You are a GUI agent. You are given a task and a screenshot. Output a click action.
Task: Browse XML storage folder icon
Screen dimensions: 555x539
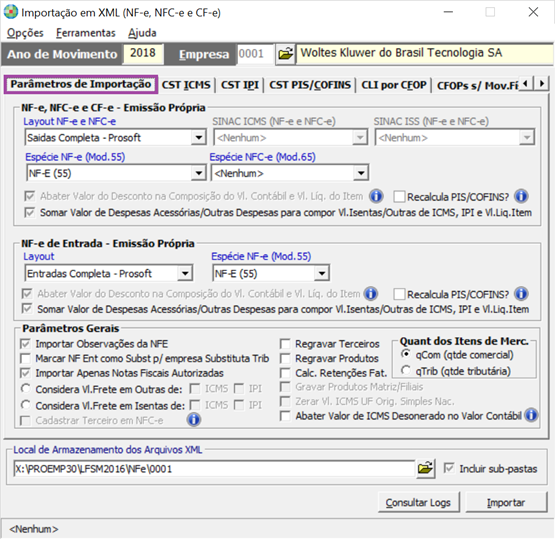[425, 469]
